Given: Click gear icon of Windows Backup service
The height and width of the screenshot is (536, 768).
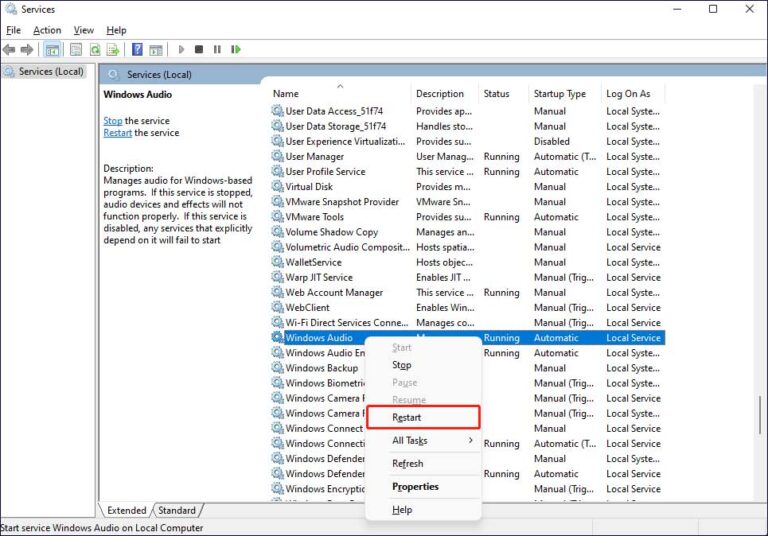Looking at the screenshot, I should (x=278, y=368).
